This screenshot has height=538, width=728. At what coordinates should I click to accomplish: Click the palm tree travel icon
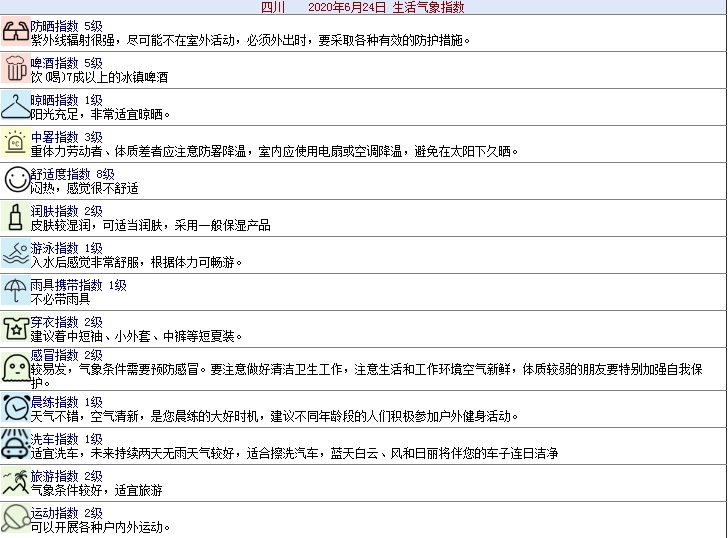click(x=15, y=482)
